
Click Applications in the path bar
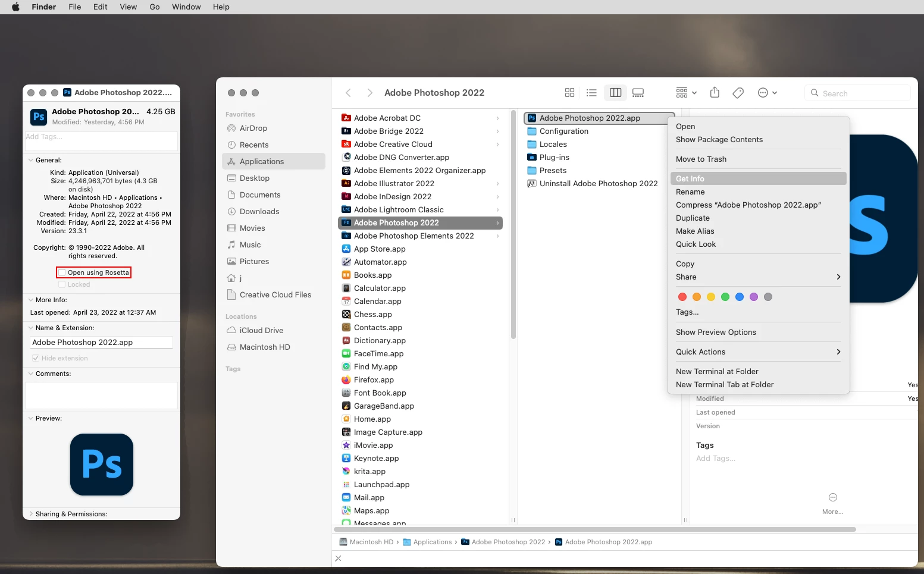point(427,542)
